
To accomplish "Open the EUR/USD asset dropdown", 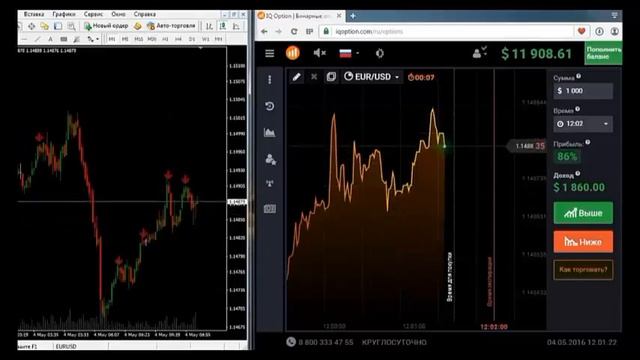I will tap(371, 77).
